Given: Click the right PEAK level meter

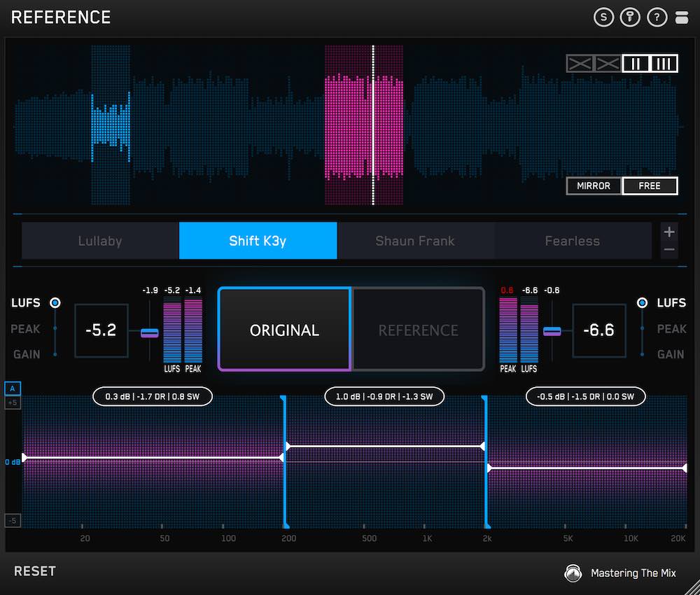Looking at the screenshot, I should [x=508, y=330].
